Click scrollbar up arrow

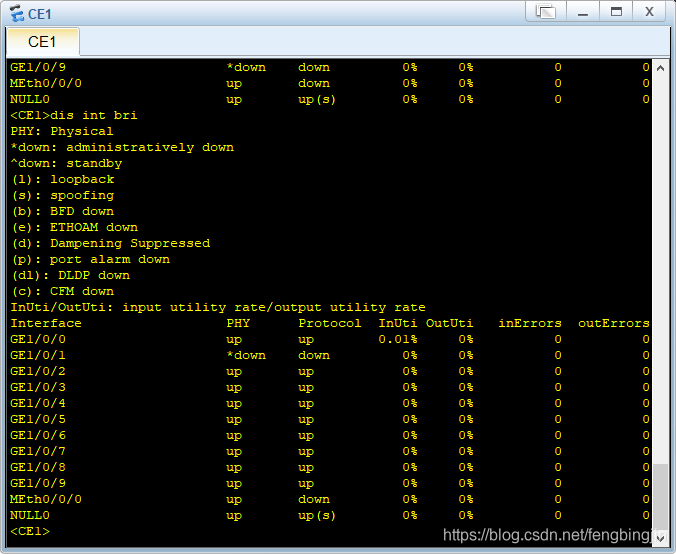coord(660,68)
